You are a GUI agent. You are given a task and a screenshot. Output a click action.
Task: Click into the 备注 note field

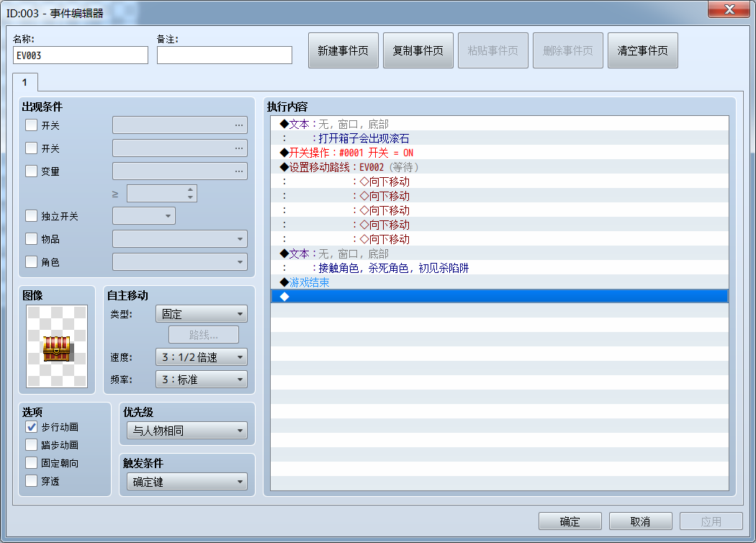coord(225,55)
